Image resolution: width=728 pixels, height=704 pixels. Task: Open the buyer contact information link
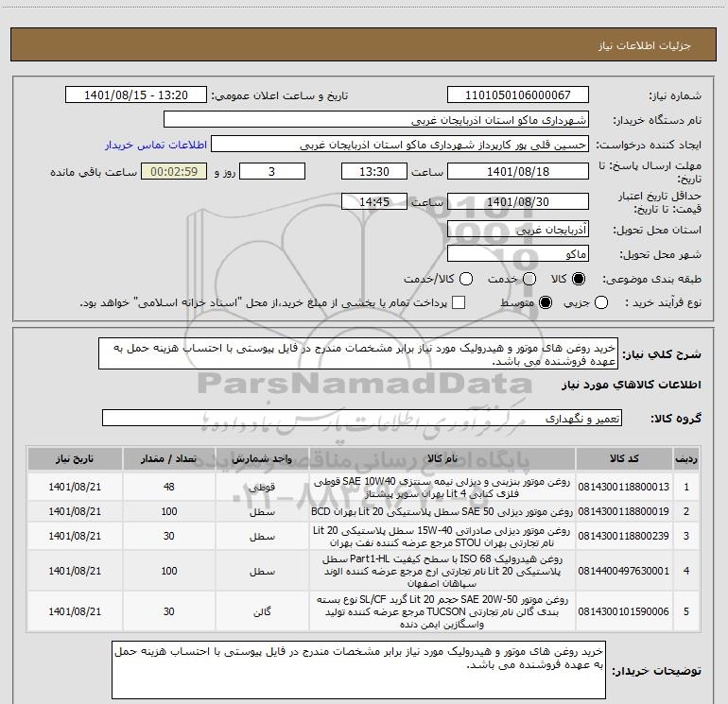click(156, 145)
